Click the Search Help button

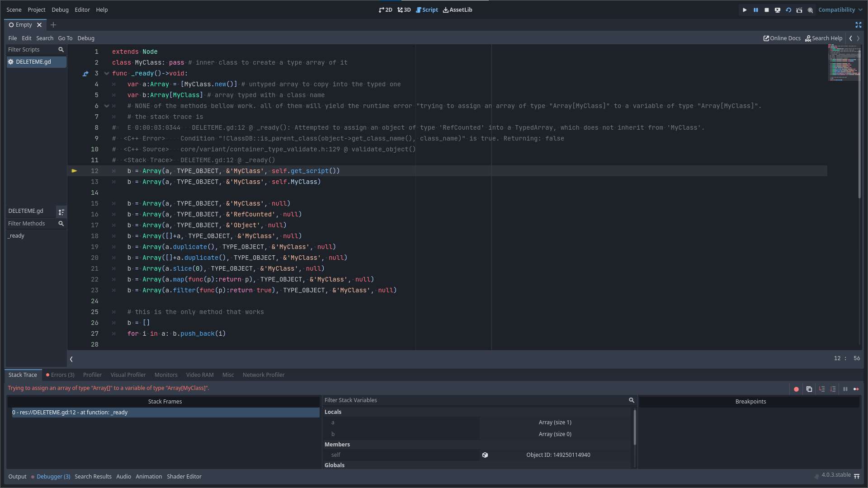pos(823,38)
